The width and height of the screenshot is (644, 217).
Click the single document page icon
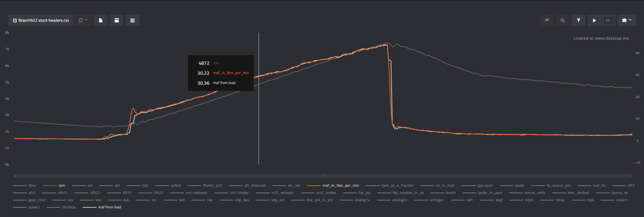(101, 20)
